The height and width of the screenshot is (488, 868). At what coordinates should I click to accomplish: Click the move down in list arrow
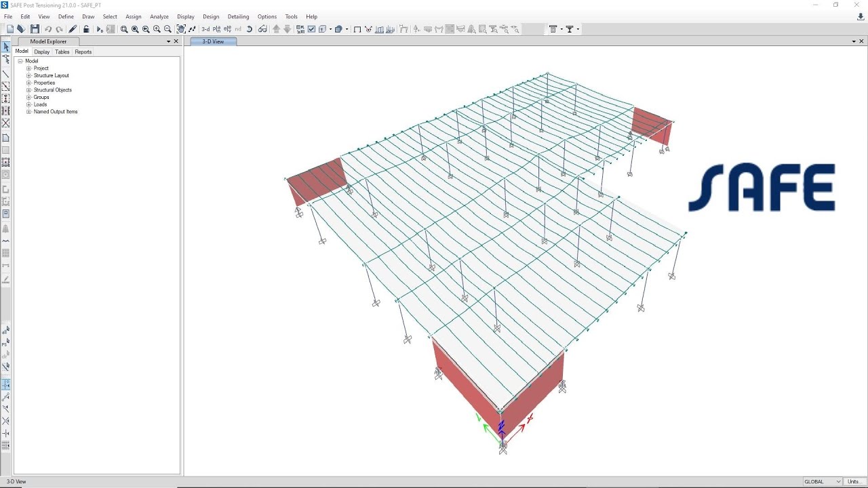pos(287,29)
